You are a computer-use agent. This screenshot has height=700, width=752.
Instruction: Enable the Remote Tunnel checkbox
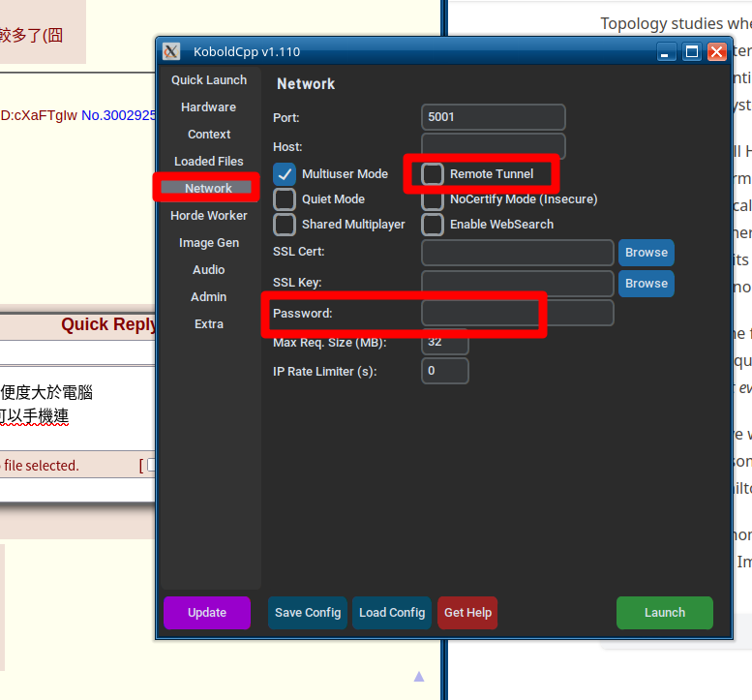pyautogui.click(x=433, y=174)
